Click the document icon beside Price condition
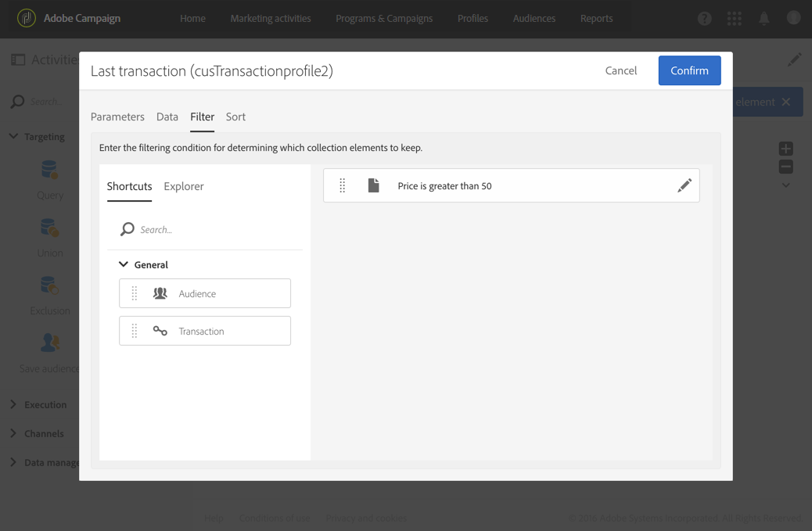812x531 pixels. click(x=374, y=185)
